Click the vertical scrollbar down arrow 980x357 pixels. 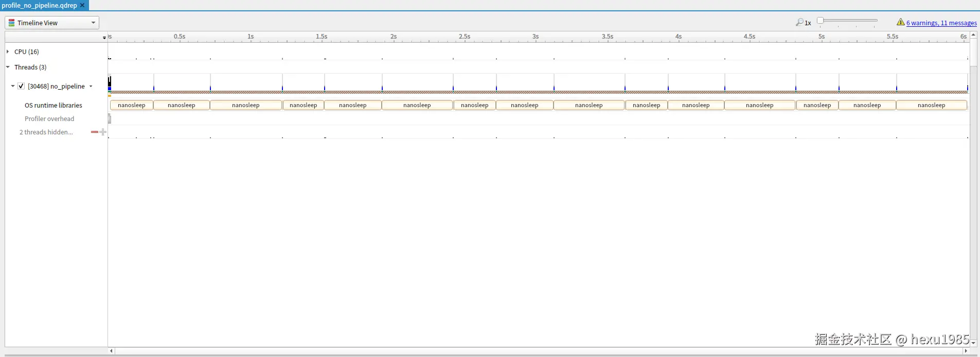[973, 343]
